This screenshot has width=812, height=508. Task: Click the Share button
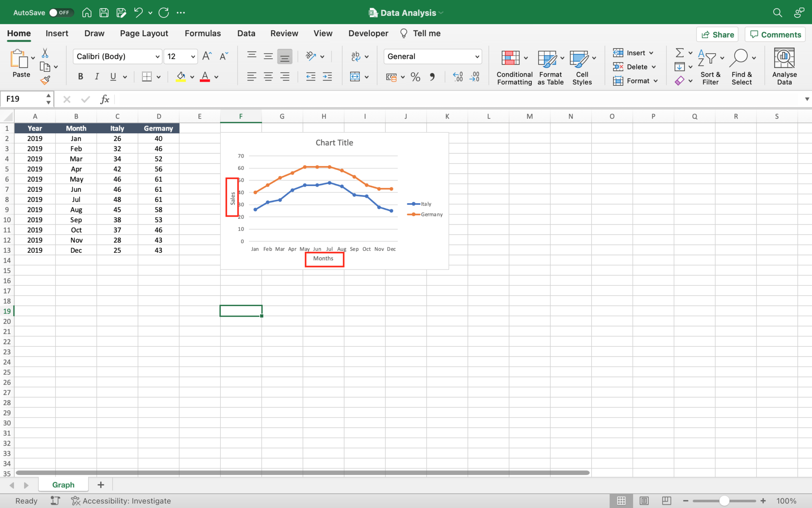[x=718, y=35]
